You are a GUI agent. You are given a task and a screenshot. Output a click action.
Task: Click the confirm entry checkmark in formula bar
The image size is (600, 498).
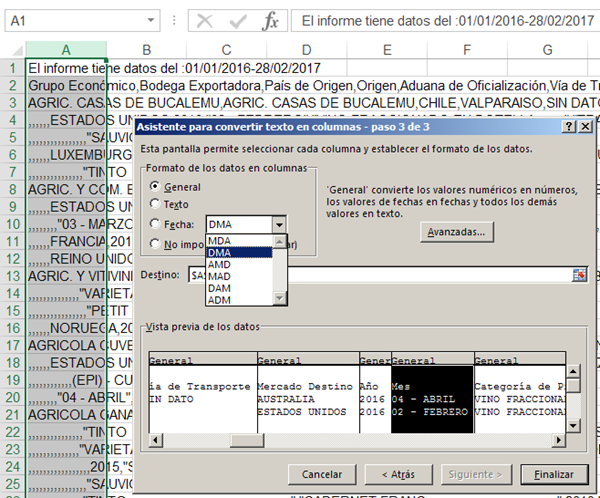(x=237, y=21)
